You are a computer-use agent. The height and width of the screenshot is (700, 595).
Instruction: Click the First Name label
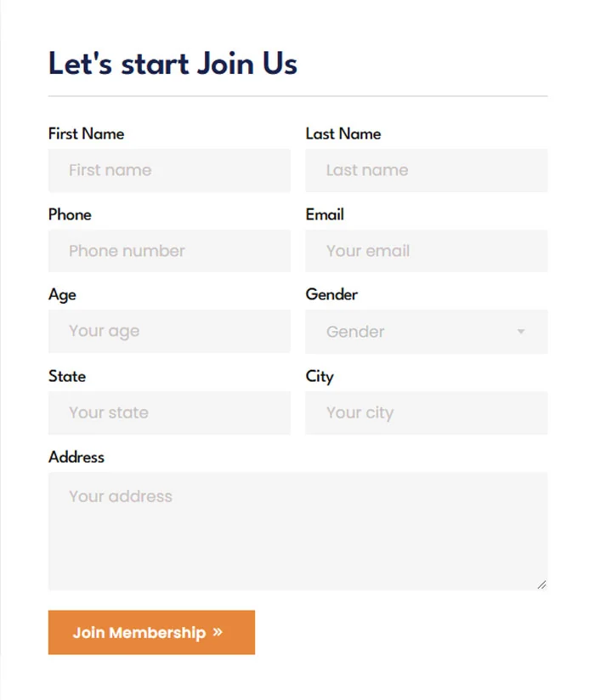tap(86, 134)
